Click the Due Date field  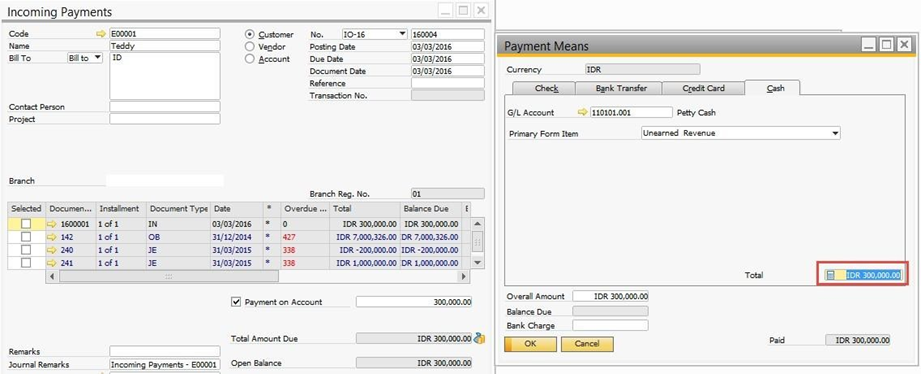point(448,59)
